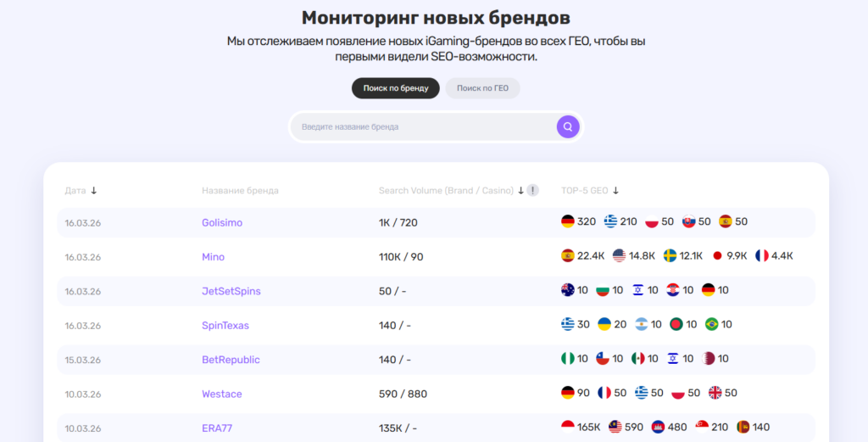Click Ukraine flag in SpinTexas row
868x442 pixels.
coord(604,324)
